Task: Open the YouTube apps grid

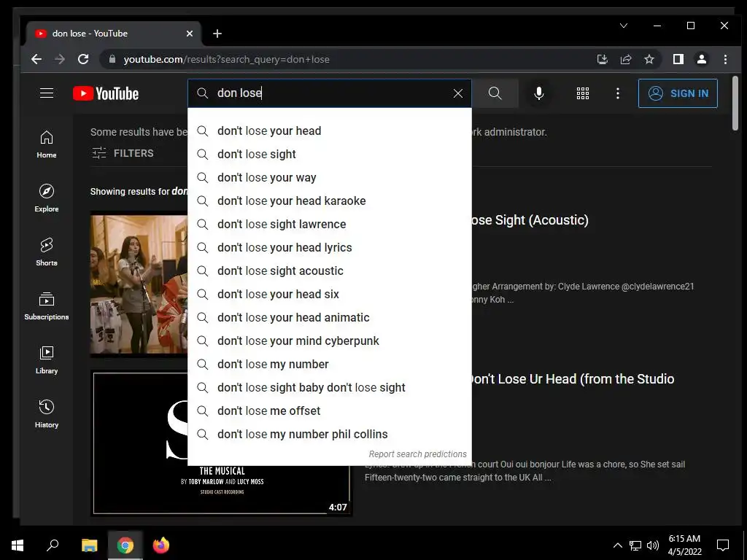Action: click(x=583, y=93)
